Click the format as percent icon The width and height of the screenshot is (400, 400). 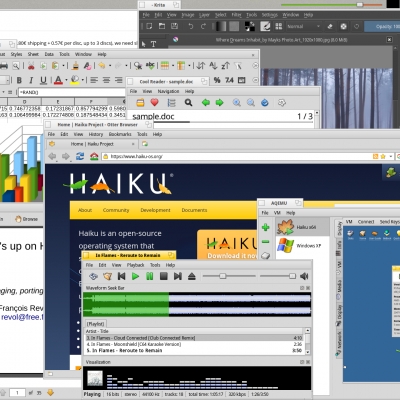tap(217, 80)
